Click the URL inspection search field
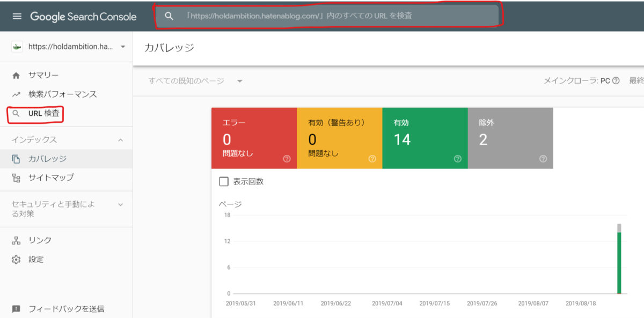 pyautogui.click(x=327, y=16)
